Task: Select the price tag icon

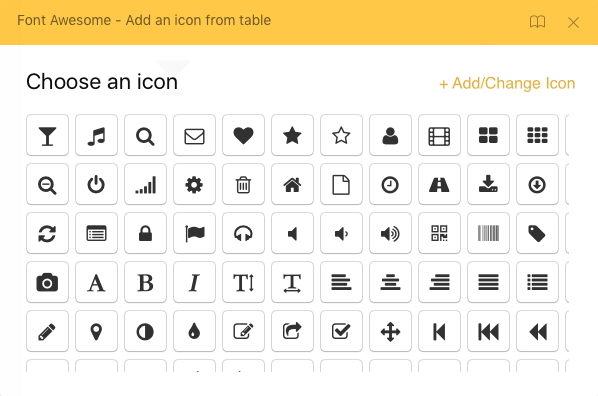Action: [x=537, y=233]
